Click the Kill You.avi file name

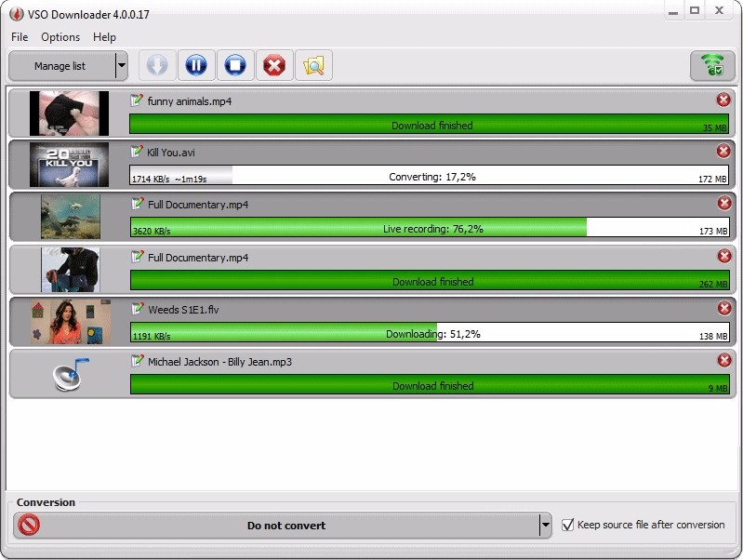point(170,153)
